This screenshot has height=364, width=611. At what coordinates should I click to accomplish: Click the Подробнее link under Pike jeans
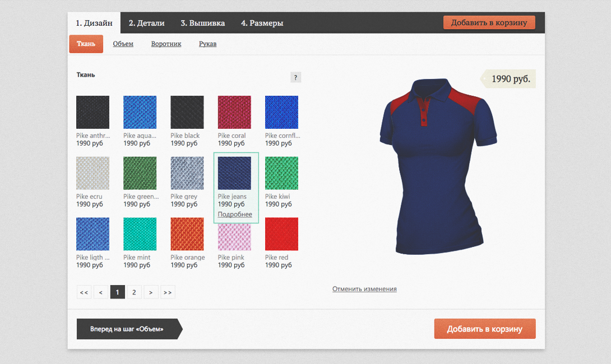pyautogui.click(x=235, y=214)
